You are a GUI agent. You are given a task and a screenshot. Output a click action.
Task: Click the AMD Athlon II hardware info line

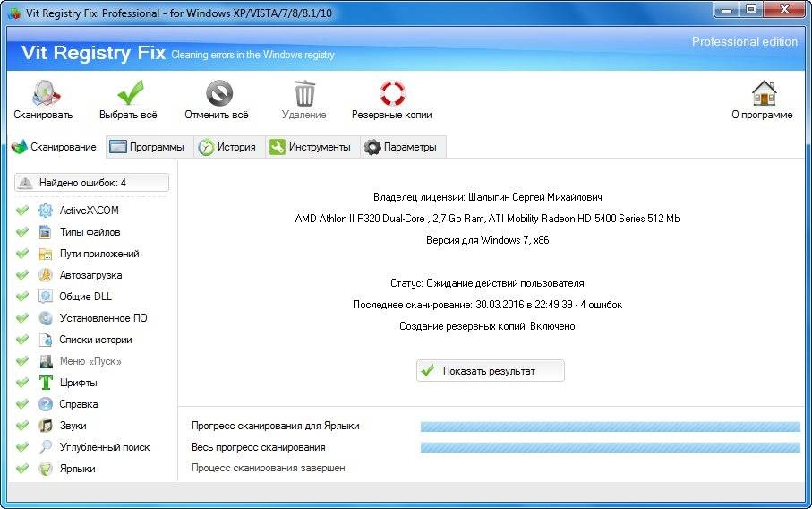(x=487, y=219)
